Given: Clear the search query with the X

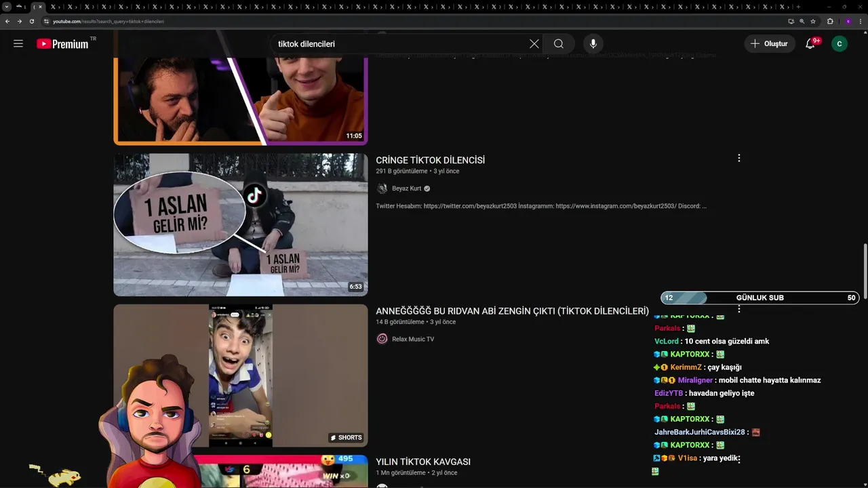Looking at the screenshot, I should coord(534,43).
